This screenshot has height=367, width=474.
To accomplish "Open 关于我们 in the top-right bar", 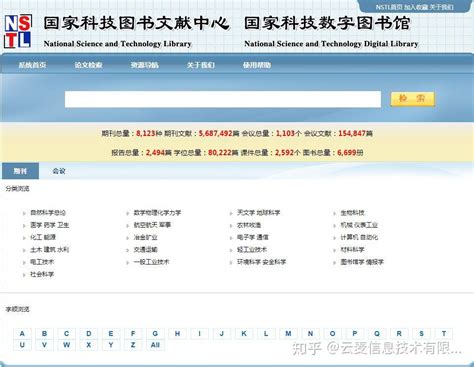I will [441, 7].
